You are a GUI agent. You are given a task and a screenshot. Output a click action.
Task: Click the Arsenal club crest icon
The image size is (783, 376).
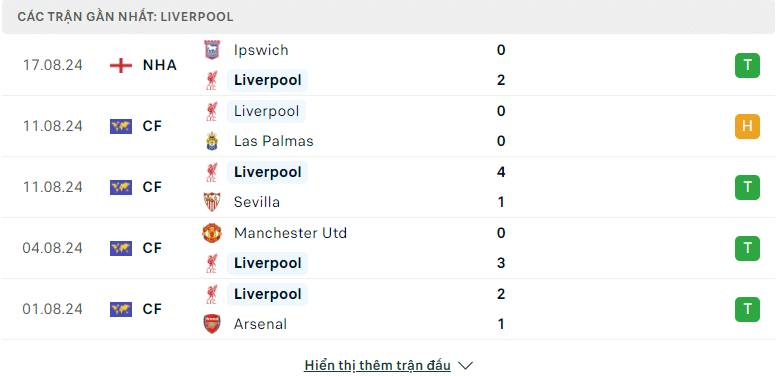[212, 324]
